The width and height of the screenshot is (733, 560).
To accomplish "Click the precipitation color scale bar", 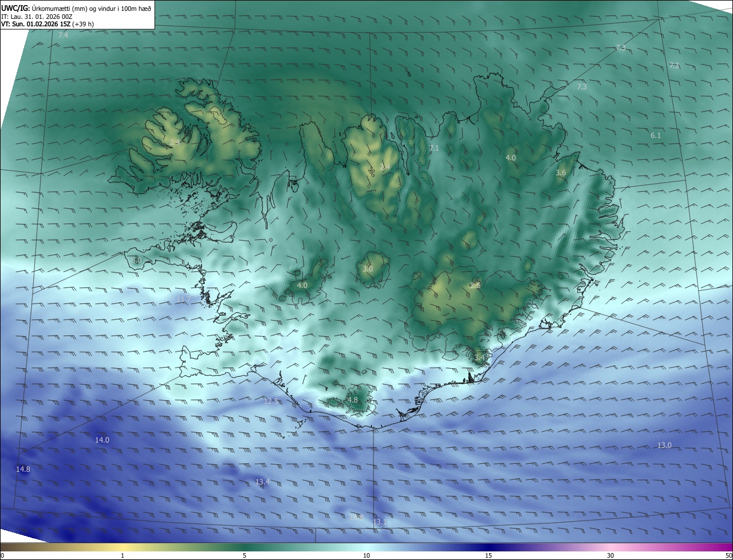I will tap(366, 547).
